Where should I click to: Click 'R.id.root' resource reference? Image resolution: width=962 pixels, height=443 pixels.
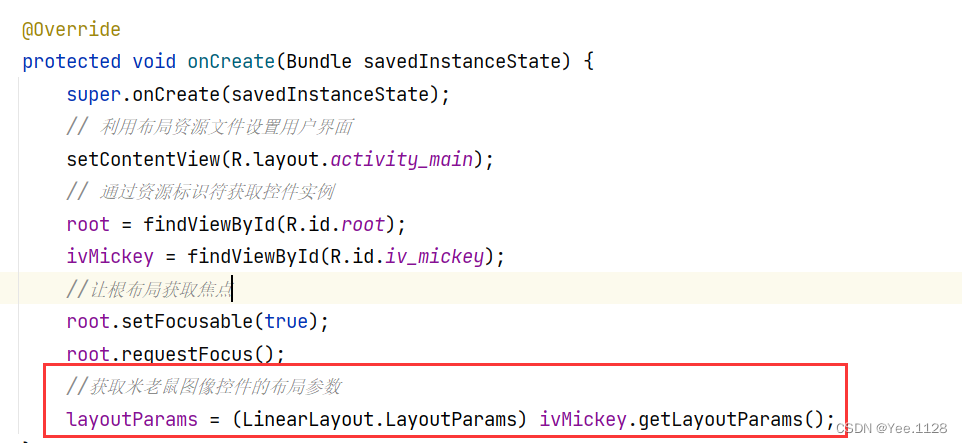336,225
